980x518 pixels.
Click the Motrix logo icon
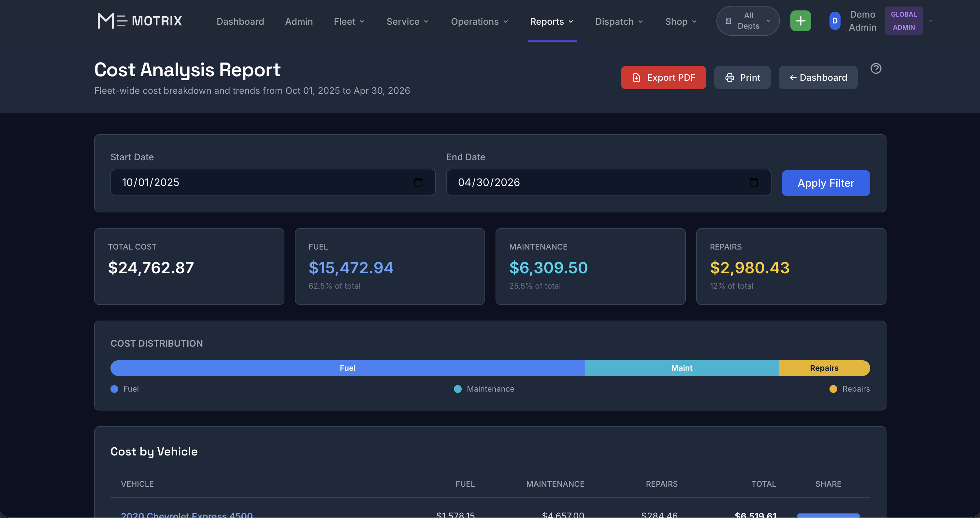click(112, 21)
